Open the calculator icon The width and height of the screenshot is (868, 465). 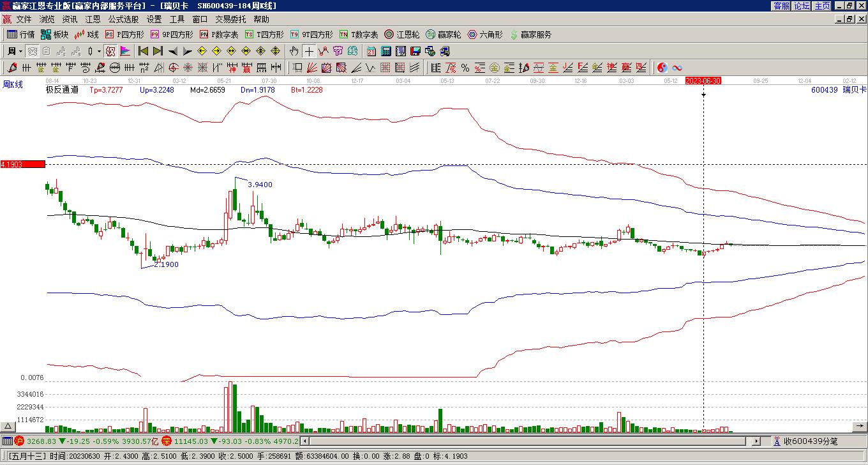386,51
